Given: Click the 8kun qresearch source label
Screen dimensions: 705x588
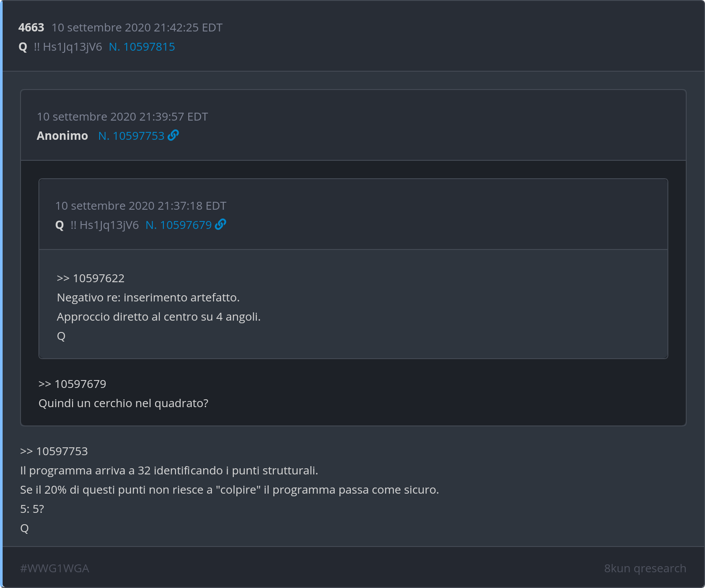Looking at the screenshot, I should click(x=645, y=568).
